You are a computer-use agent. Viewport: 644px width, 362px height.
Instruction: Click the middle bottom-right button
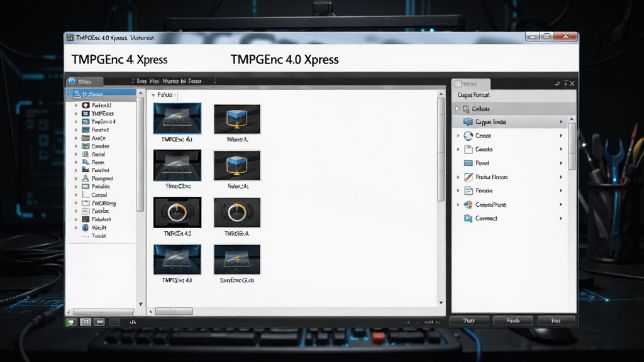coord(513,321)
